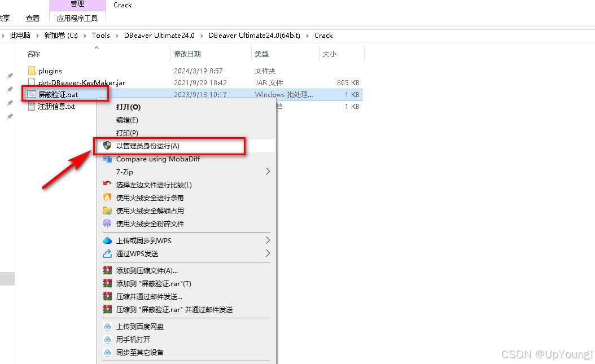Viewport: 595px width, 364px height.
Task: Switch to the 查看 ribbon tab
Action: click(33, 18)
